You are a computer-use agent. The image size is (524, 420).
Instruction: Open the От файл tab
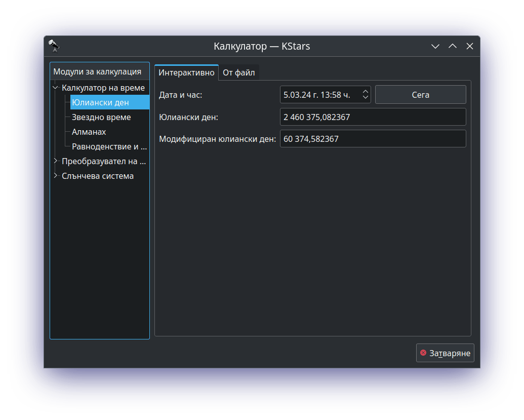pos(239,72)
